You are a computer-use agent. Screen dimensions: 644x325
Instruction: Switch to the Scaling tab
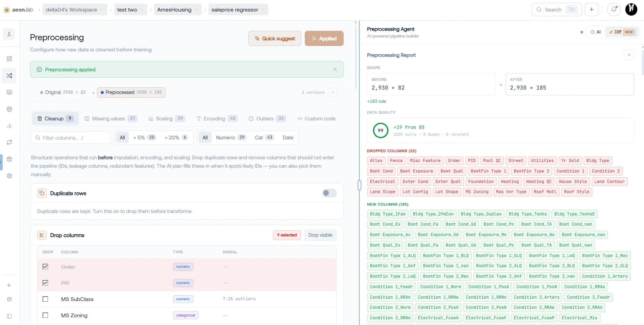[167, 118]
